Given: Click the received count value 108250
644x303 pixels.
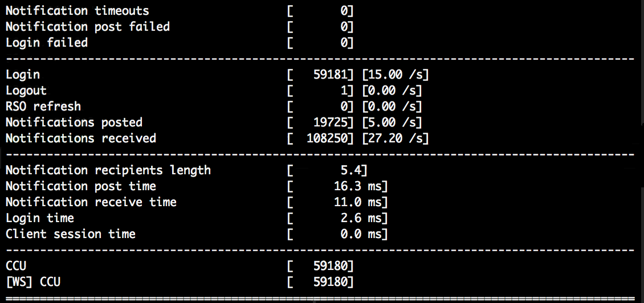Looking at the screenshot, I should 329,138.
